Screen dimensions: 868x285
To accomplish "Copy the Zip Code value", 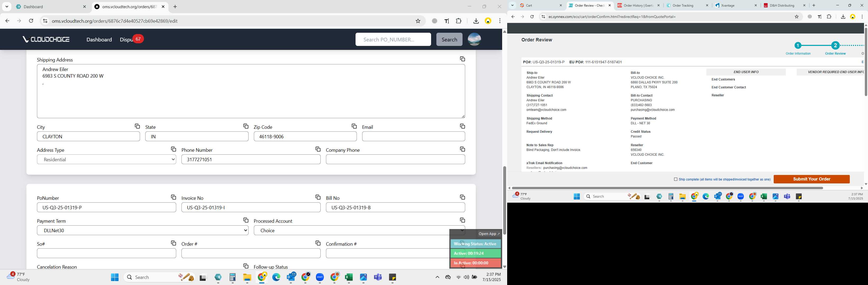I will coord(354,126).
